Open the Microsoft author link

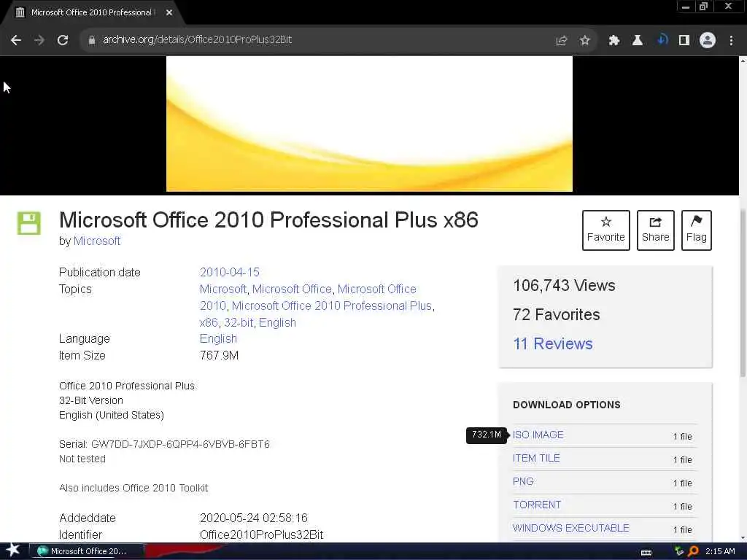[x=97, y=241]
